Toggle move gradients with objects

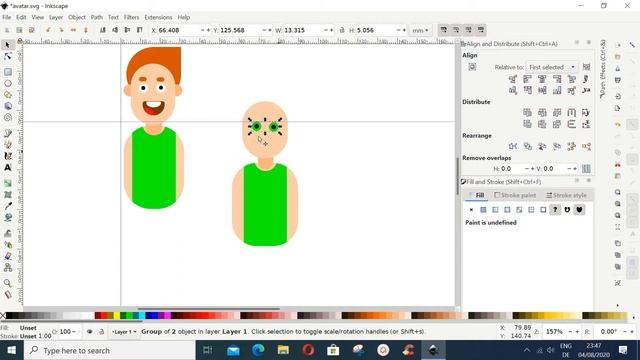click(x=469, y=30)
